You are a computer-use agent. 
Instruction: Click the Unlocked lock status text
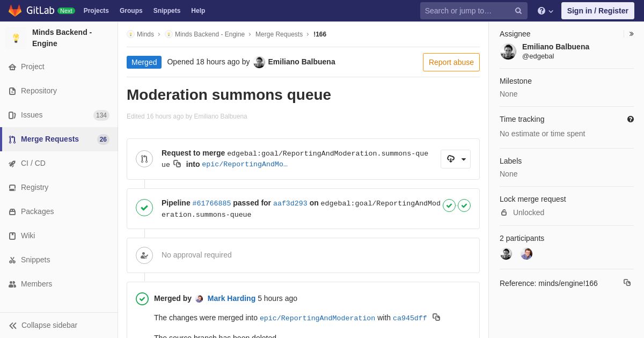pos(529,212)
